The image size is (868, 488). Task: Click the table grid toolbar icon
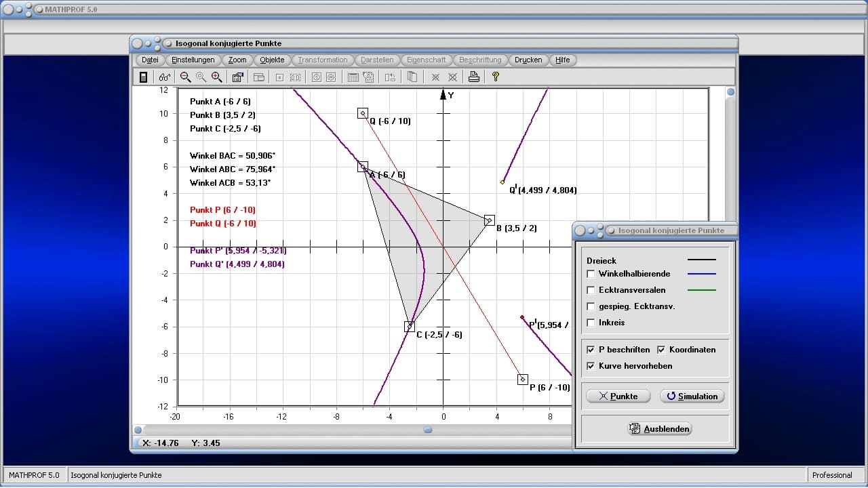point(353,77)
